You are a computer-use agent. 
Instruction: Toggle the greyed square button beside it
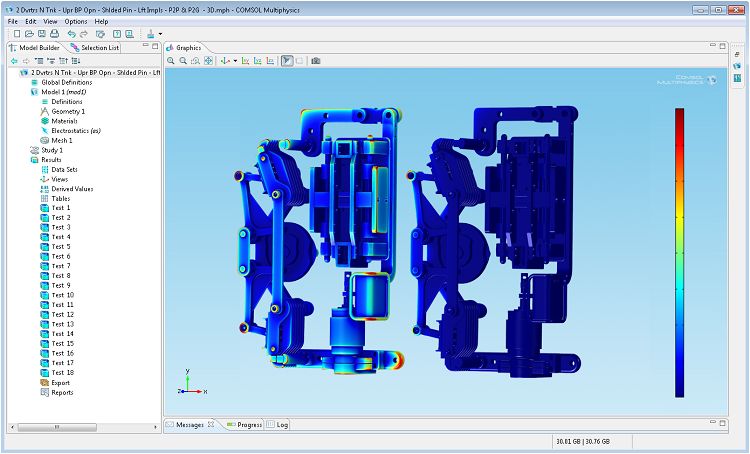tap(299, 61)
